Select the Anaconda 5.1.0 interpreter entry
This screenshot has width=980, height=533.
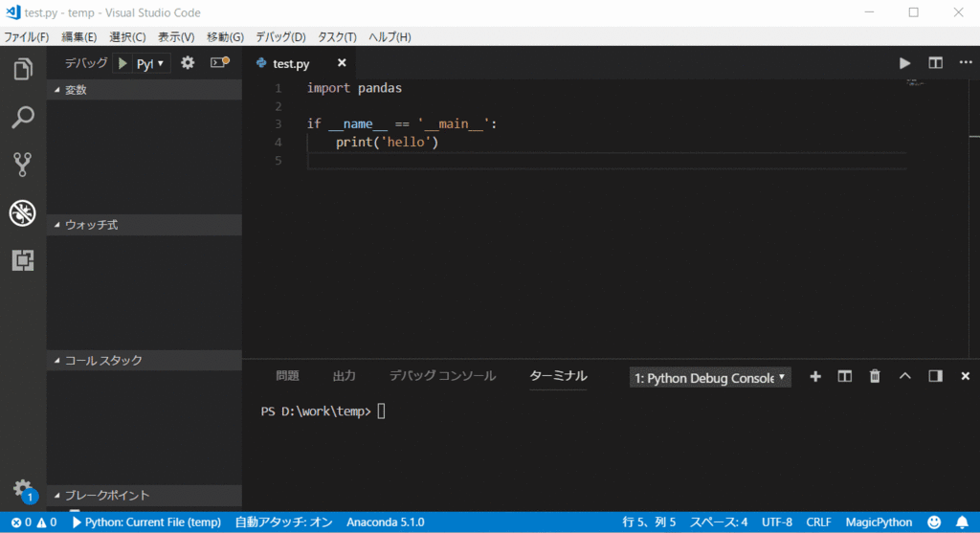(x=386, y=522)
